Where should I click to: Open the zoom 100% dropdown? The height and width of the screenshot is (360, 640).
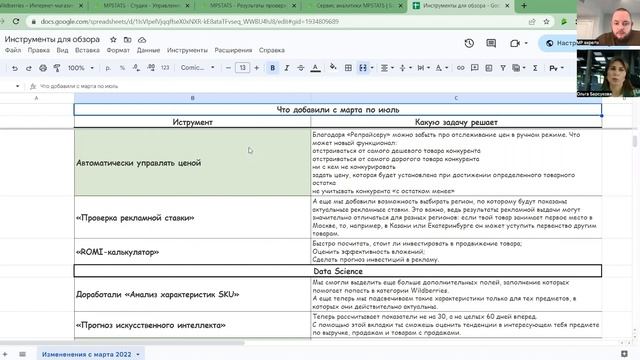[81, 68]
